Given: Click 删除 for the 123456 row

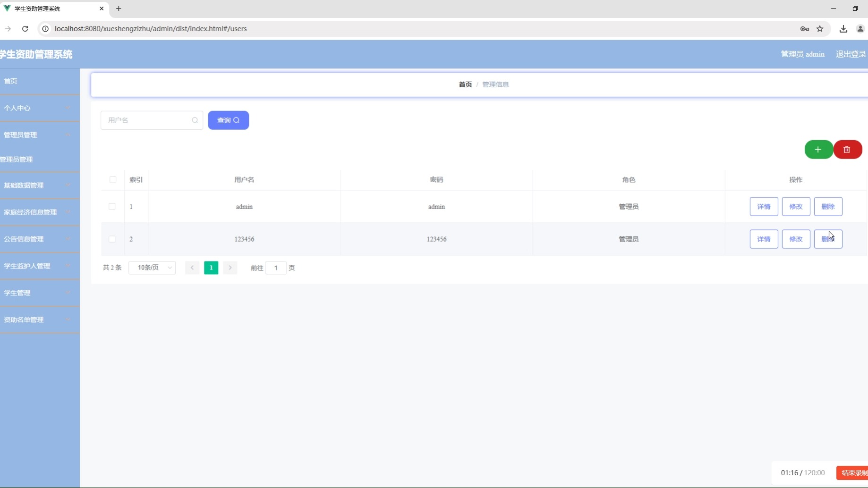Looking at the screenshot, I should coord(828,239).
